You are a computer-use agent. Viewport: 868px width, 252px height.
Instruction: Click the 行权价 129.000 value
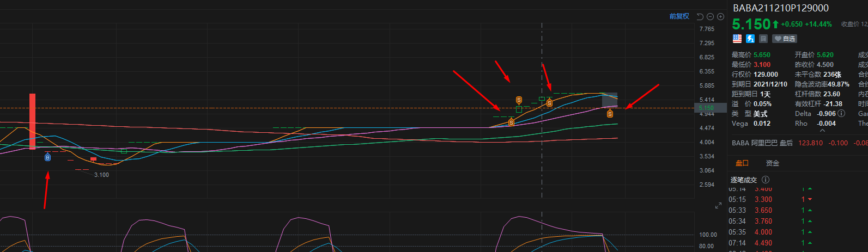coord(766,75)
